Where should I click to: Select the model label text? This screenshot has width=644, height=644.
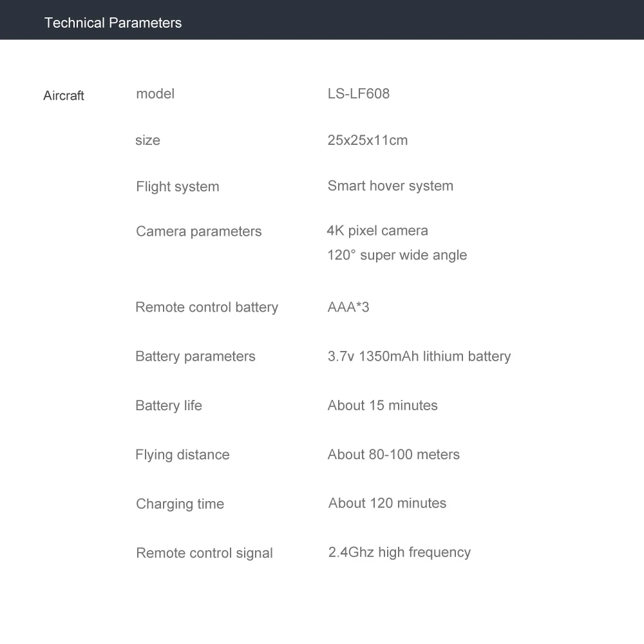pos(155,94)
